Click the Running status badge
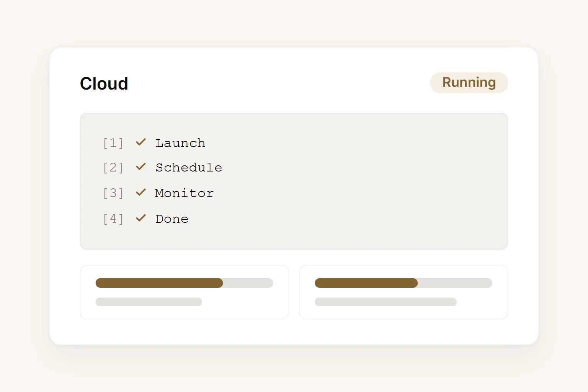This screenshot has height=392, width=588. 469,83
